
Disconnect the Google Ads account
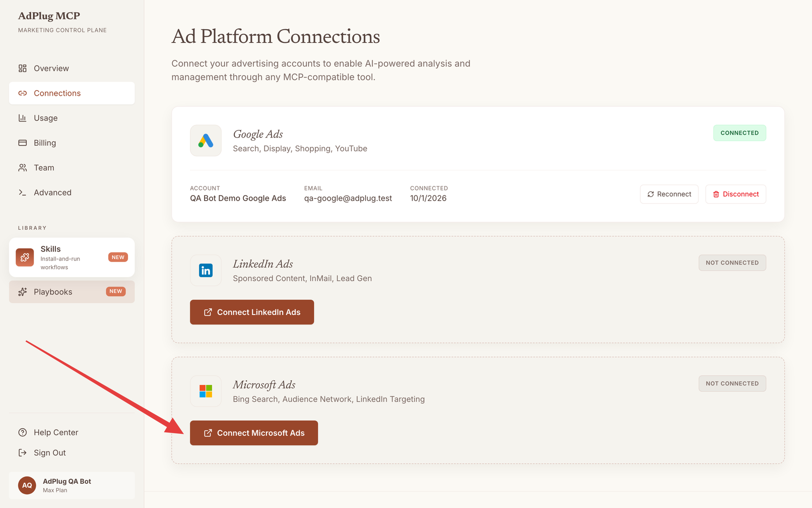(735, 194)
